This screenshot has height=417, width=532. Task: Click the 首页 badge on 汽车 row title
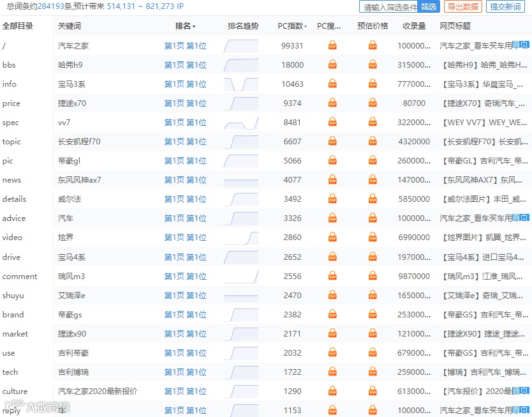(x=521, y=217)
